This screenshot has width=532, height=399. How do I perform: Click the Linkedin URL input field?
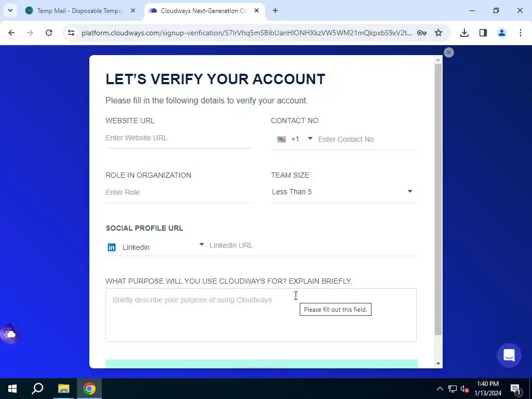pos(312,245)
